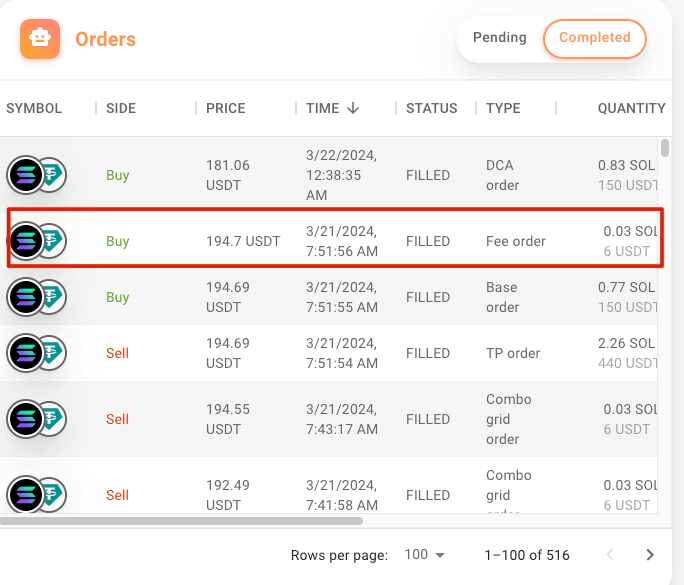Image resolution: width=684 pixels, height=585 pixels.
Task: Open the Rows per page dropdown
Action: [424, 555]
